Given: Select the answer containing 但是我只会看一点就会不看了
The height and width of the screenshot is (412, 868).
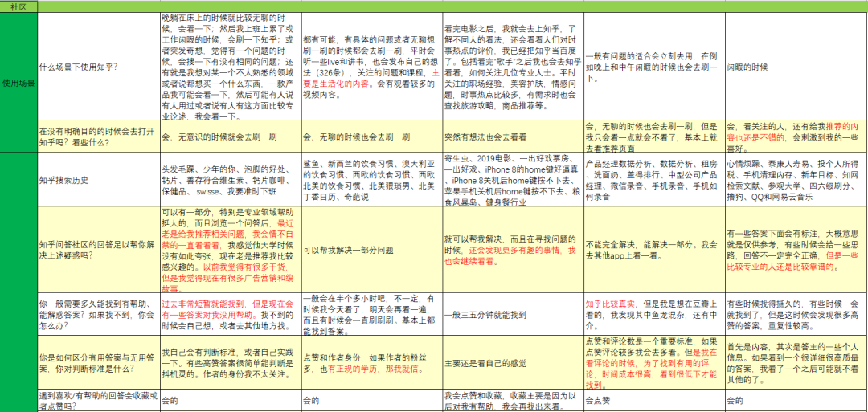Looking at the screenshot, I should click(654, 136).
